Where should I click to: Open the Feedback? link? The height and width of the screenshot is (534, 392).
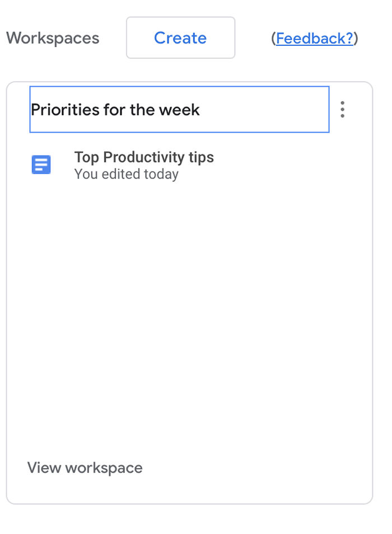pos(314,39)
